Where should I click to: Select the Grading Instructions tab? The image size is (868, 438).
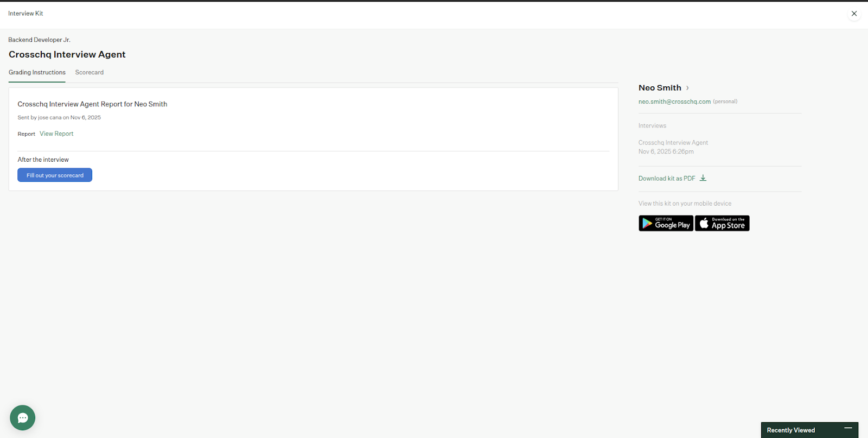tap(37, 72)
